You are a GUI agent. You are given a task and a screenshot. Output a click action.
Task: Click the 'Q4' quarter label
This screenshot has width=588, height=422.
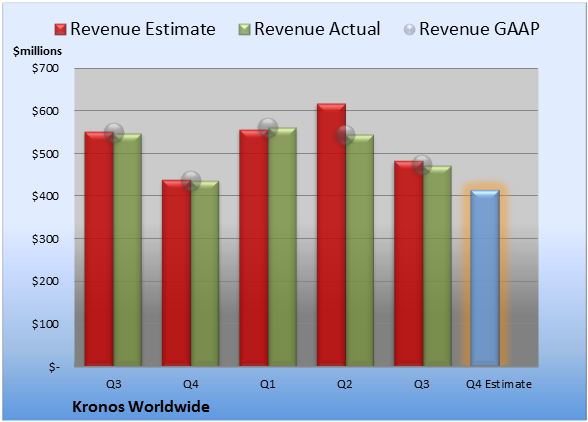coord(190,384)
